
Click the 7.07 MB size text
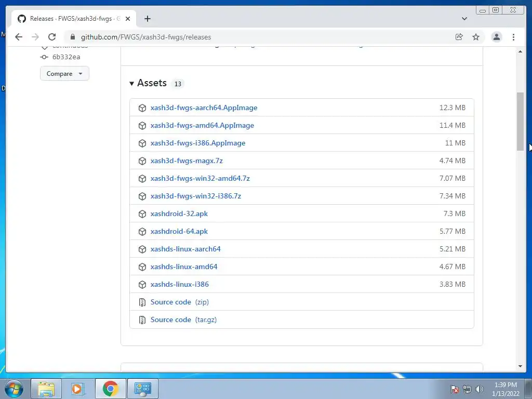tap(453, 178)
